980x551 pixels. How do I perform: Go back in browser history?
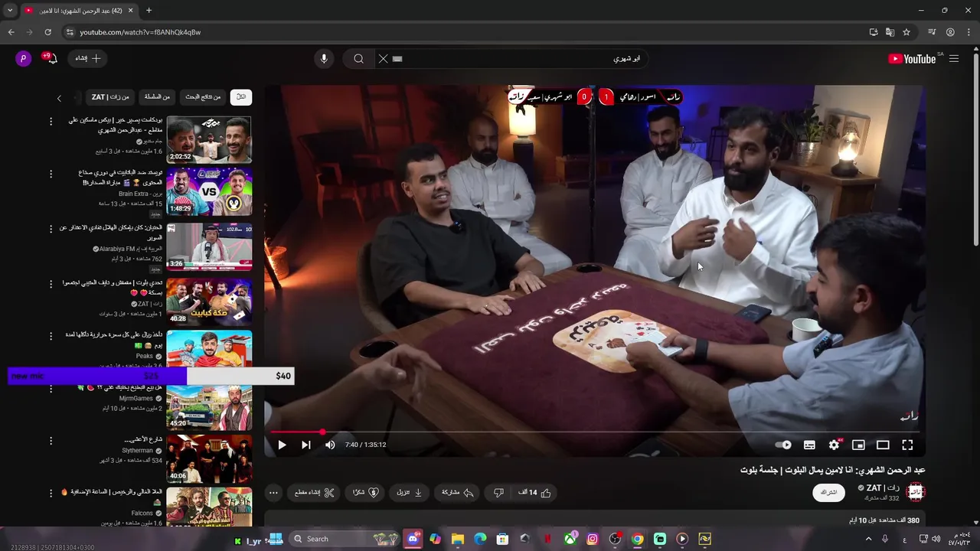point(11,32)
